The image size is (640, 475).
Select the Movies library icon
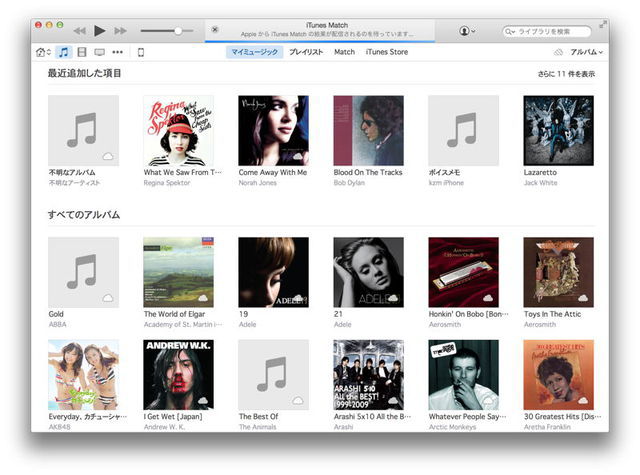coord(82,52)
